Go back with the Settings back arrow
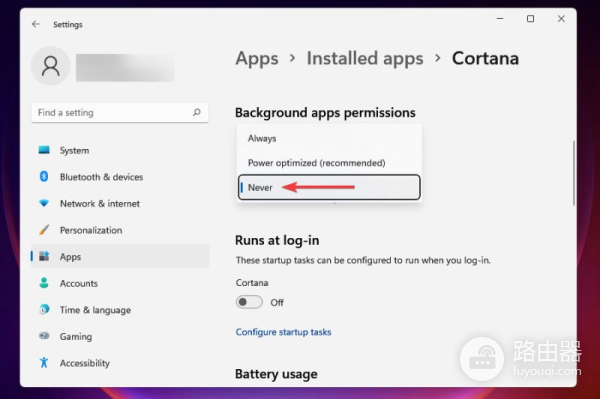Viewport: 600px width, 399px height. coord(36,24)
